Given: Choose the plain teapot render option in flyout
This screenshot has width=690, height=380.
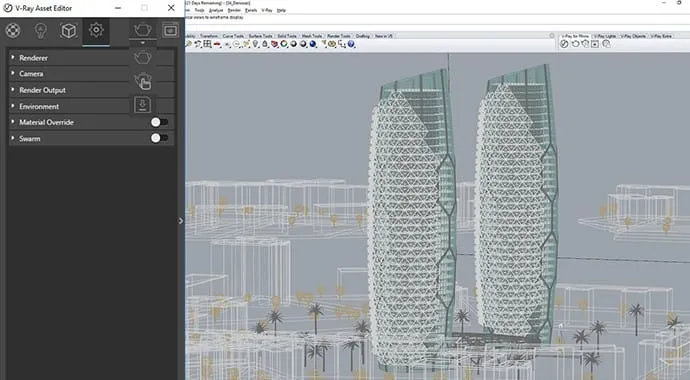Looking at the screenshot, I should coord(143,57).
